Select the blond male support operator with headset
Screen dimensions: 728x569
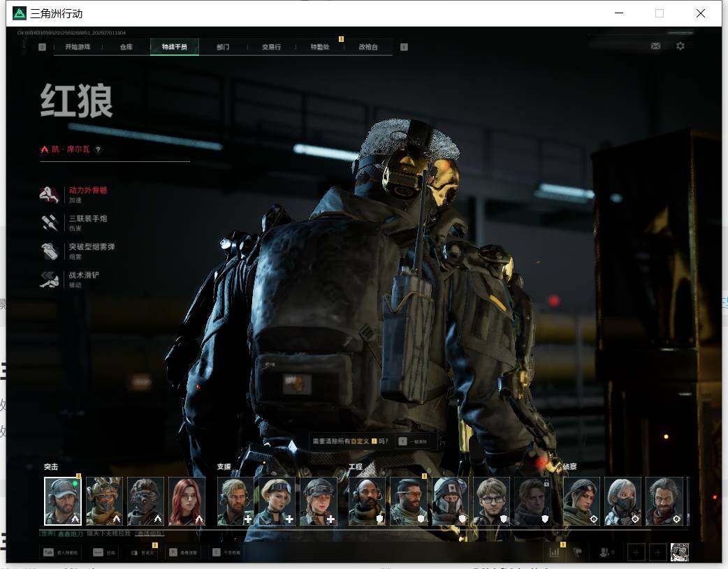235,501
